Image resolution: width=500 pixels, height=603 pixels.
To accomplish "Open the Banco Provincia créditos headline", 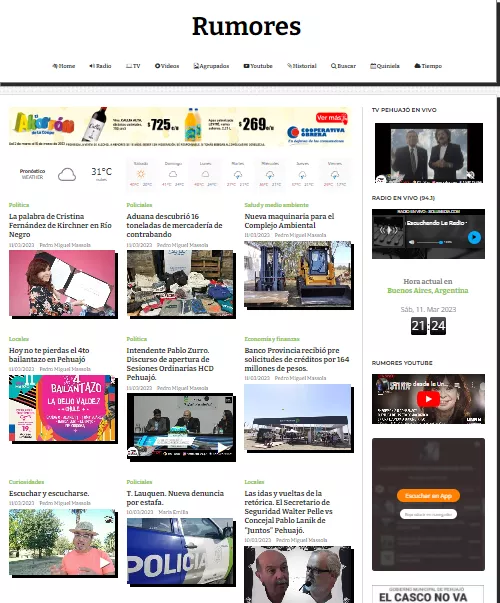I will (297, 359).
